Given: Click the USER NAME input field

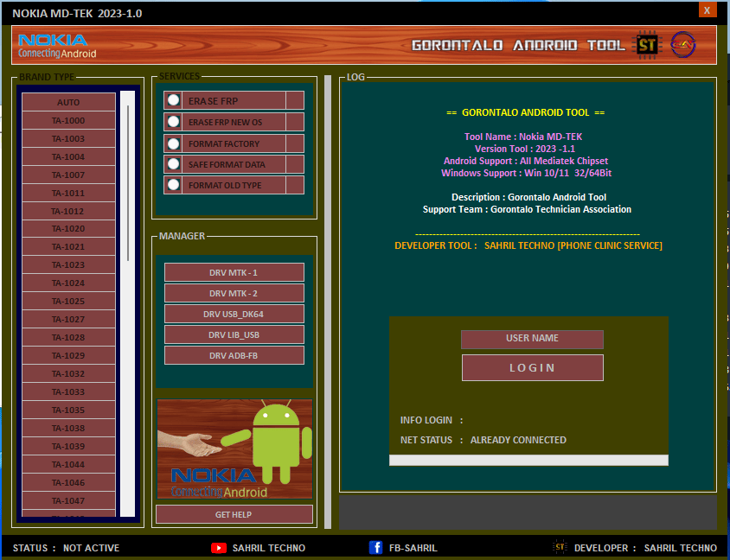Looking at the screenshot, I should click(532, 339).
